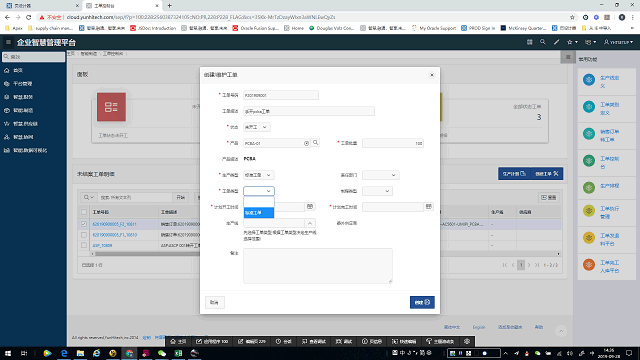Click the Cancel button in dialog footer
This screenshot has height=360, width=640.
tap(214, 302)
